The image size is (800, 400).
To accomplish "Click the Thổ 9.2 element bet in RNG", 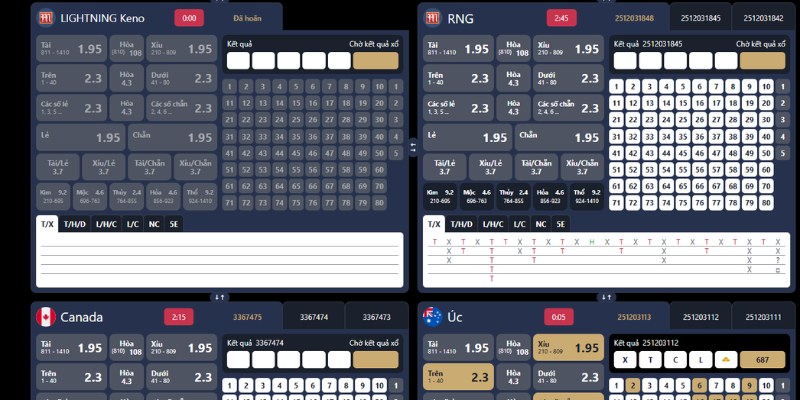I will pos(587,196).
